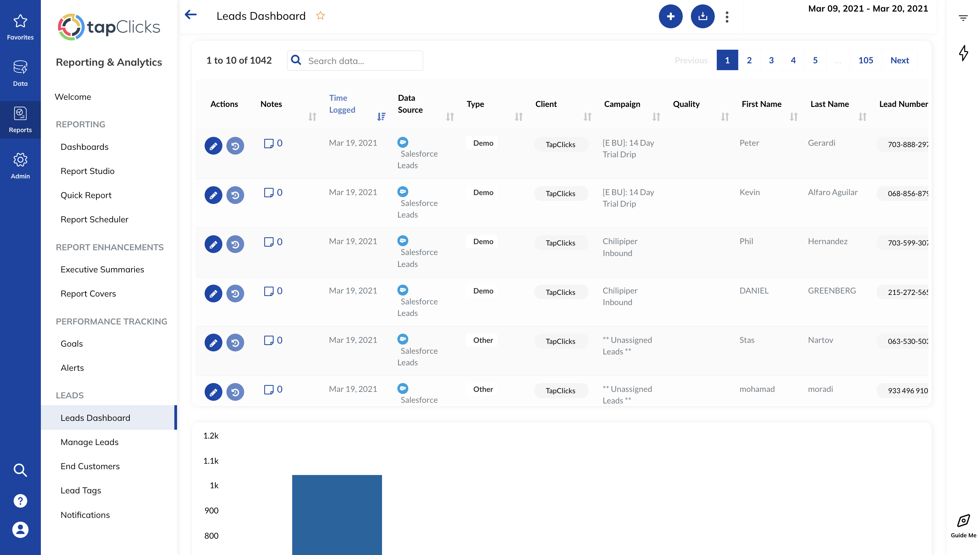
Task: Start the Guide Me compass
Action: pyautogui.click(x=963, y=526)
